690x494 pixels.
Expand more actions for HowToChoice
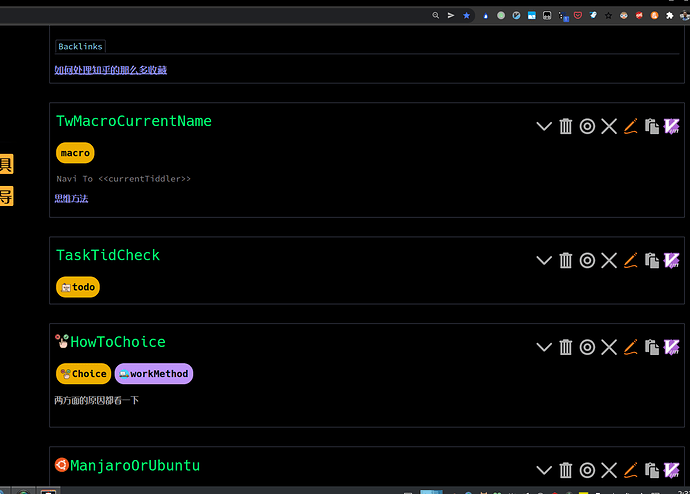(544, 347)
